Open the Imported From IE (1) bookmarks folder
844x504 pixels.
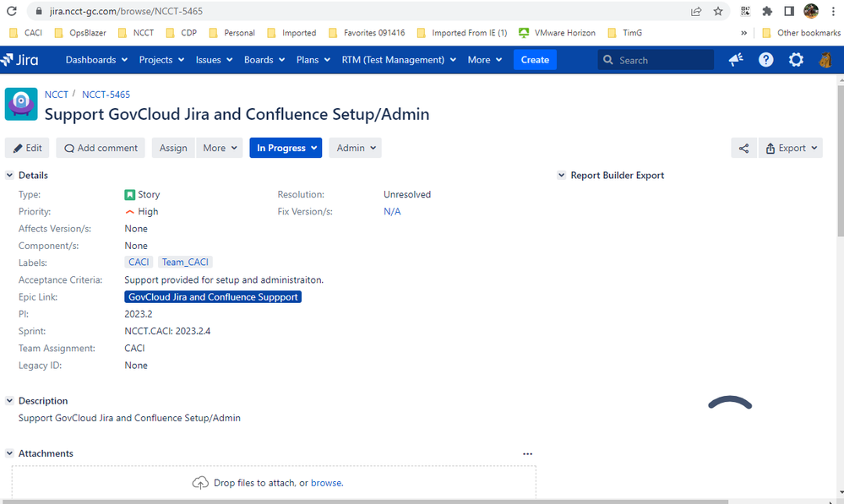click(462, 33)
